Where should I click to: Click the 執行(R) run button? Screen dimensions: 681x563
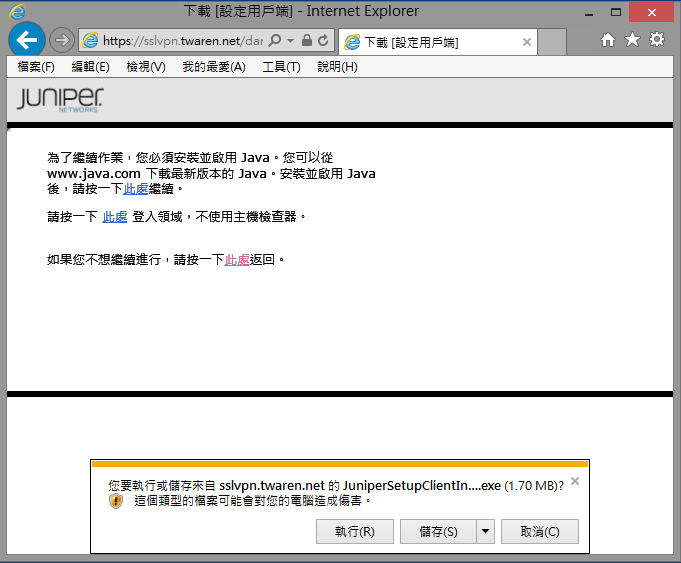(355, 532)
